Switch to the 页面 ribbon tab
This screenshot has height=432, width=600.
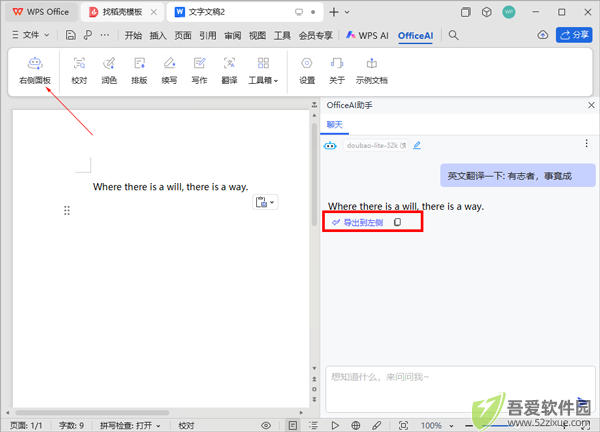pos(183,36)
